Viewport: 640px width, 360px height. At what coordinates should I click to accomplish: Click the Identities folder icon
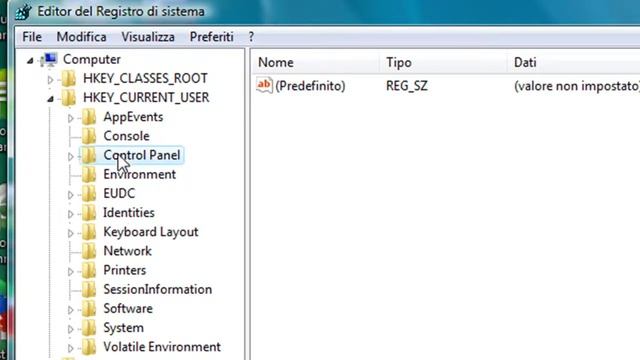pyautogui.click(x=89, y=213)
